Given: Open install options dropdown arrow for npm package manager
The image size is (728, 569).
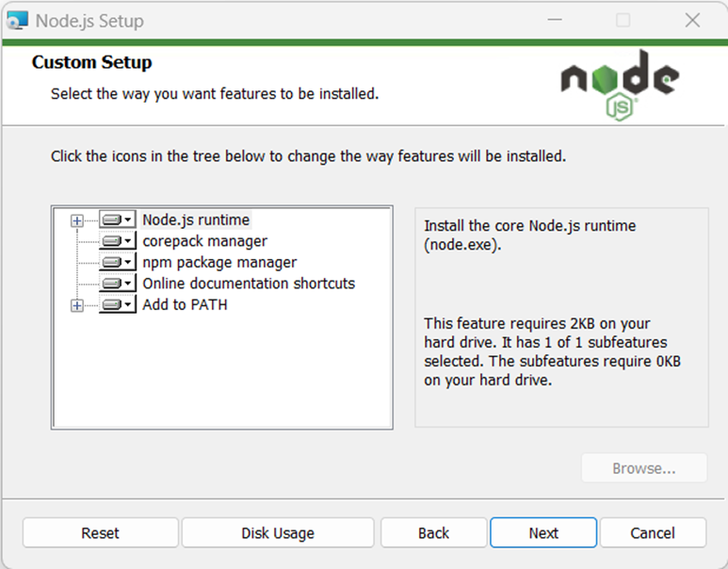Looking at the screenshot, I should click(x=128, y=263).
